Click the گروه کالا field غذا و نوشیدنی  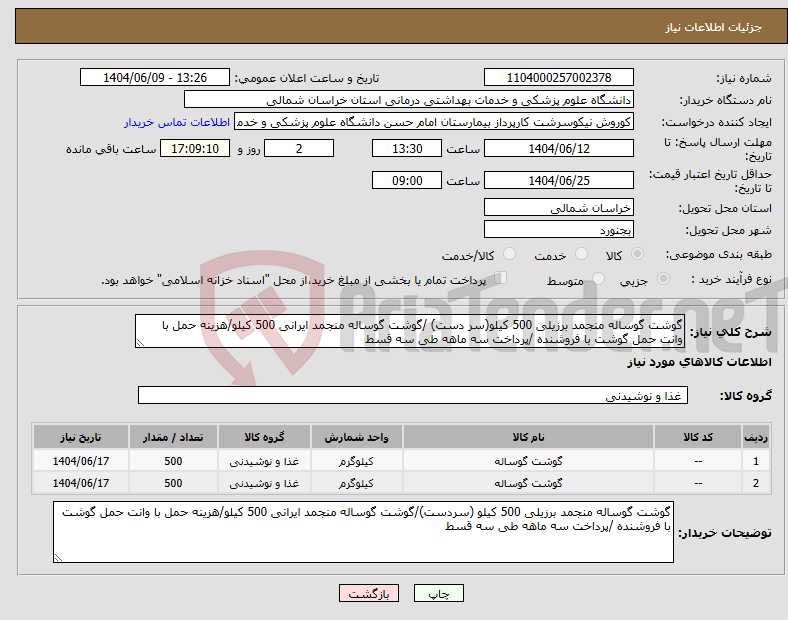(x=413, y=395)
